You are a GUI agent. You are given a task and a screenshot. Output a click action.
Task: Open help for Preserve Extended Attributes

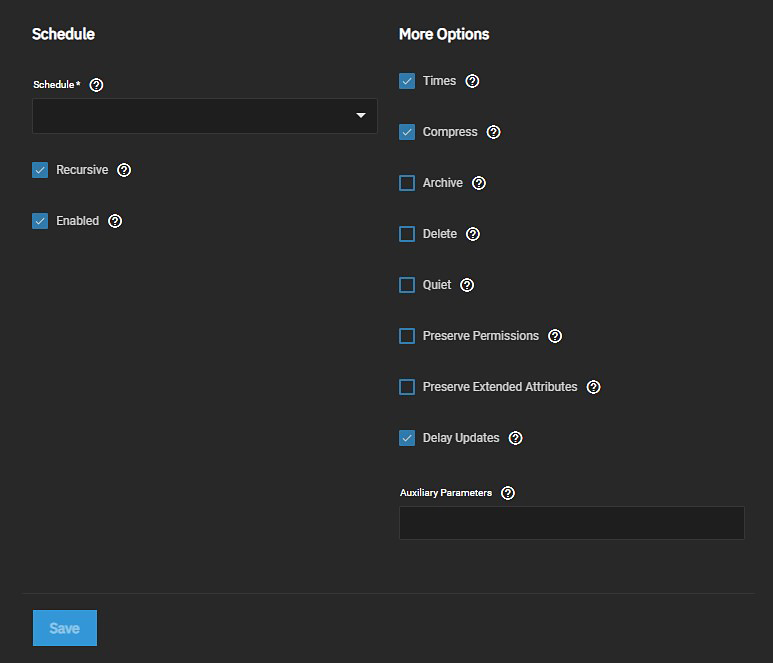[594, 387]
